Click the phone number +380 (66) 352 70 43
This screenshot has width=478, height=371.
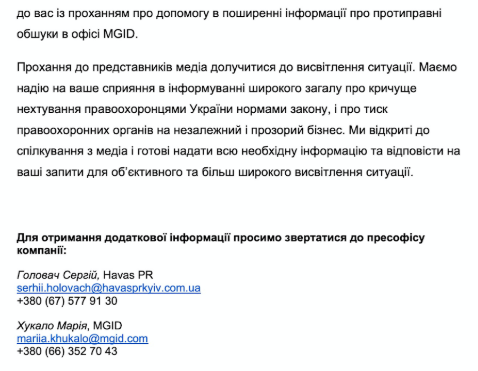click(x=67, y=351)
